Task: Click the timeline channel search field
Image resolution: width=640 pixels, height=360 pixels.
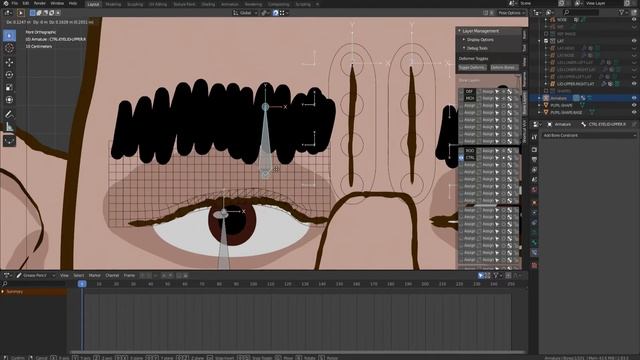Action: pyautogui.click(x=34, y=284)
